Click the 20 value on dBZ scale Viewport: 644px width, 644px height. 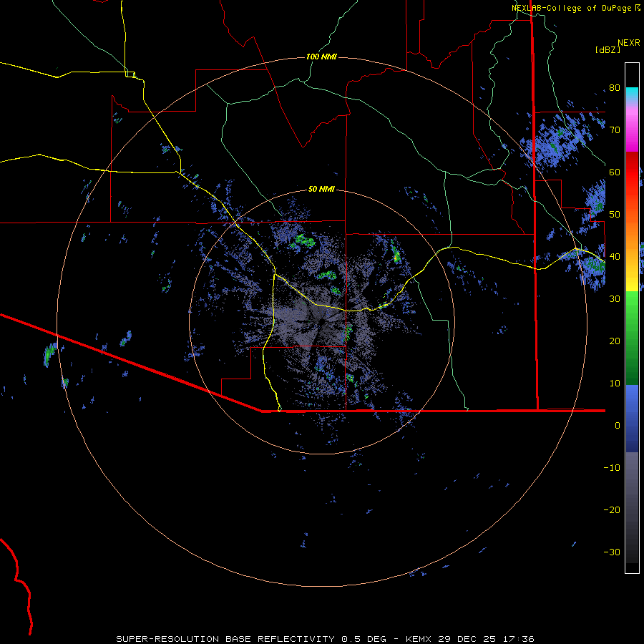click(615, 341)
